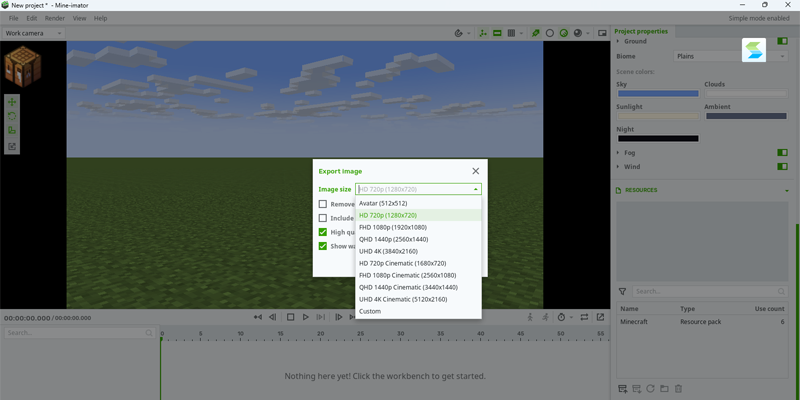Expand the Ground section arrow
The height and width of the screenshot is (400, 800).
[618, 41]
